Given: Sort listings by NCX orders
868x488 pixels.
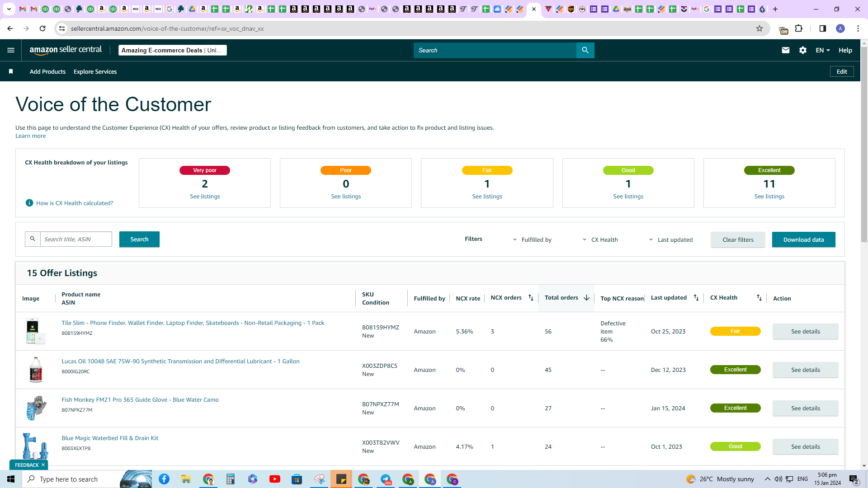Looking at the screenshot, I should [531, 298].
